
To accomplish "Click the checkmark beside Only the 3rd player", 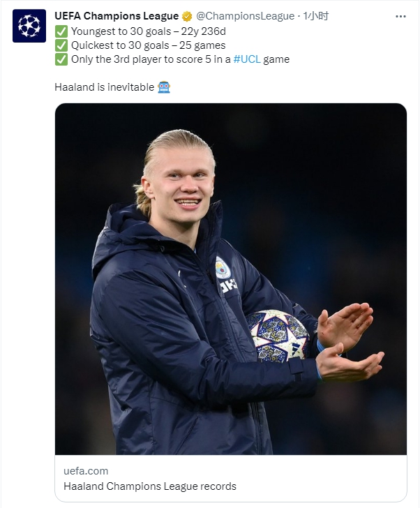I will coord(61,59).
